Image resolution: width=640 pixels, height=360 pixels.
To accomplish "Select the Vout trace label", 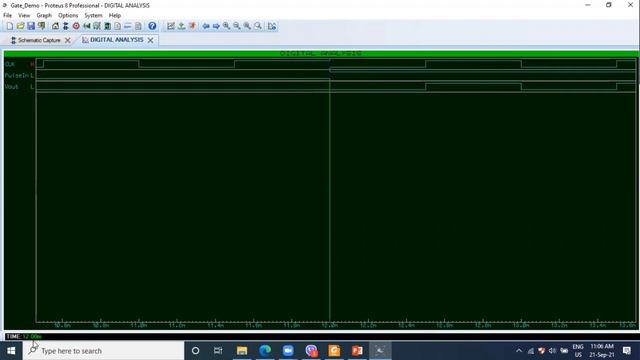I will 11,87.
